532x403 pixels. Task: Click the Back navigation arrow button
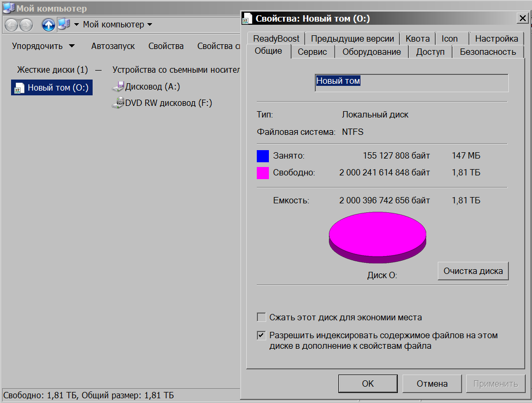click(11, 25)
